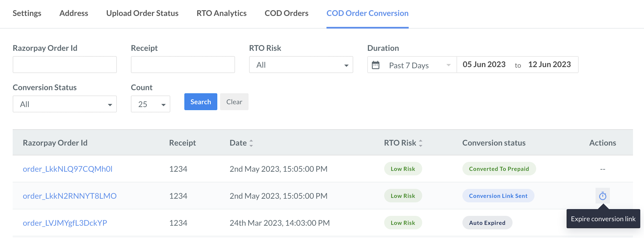Image resolution: width=644 pixels, height=238 pixels.
Task: Click the expire conversion link timer icon
Action: 602,196
